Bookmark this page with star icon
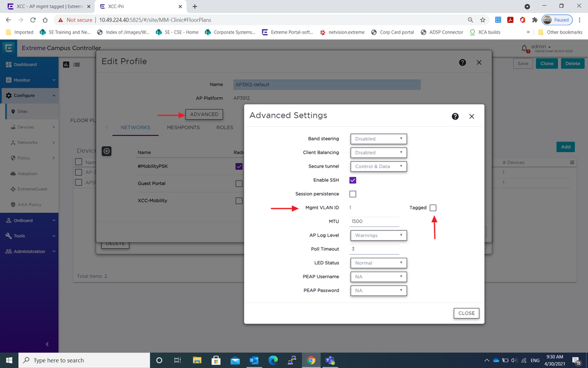Viewport: 588px width, 368px height. click(483, 20)
